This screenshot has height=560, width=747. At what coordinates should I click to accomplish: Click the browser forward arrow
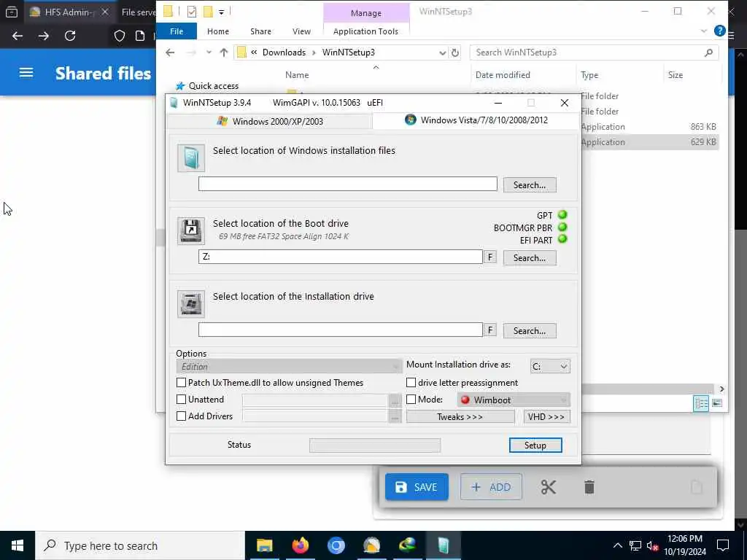(44, 36)
